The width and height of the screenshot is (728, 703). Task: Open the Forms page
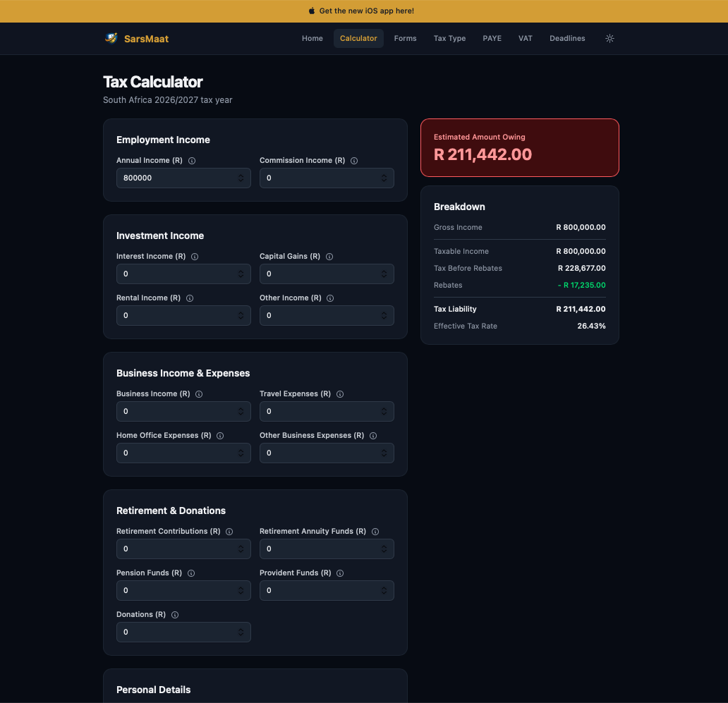[x=406, y=39]
